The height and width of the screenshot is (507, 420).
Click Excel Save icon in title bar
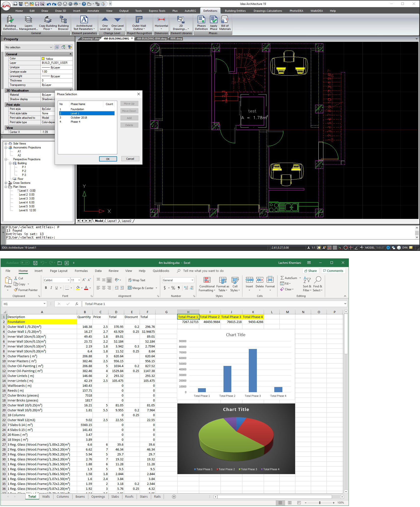tap(35, 263)
